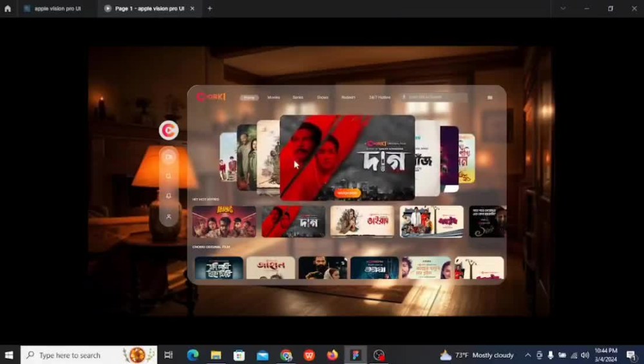
Task: Select the white poster right of the featured one
Action: [427, 158]
